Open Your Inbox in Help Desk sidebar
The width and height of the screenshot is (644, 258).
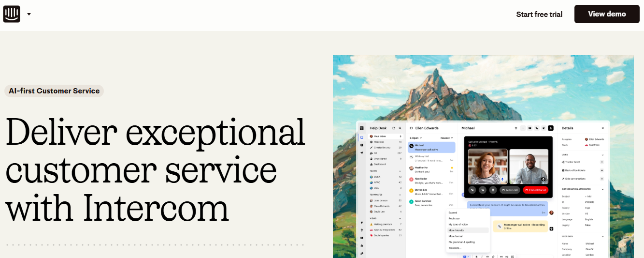pos(386,137)
